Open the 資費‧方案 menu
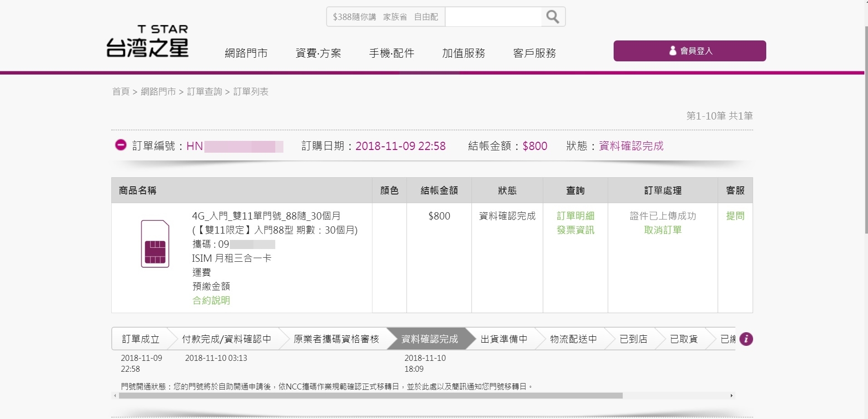This screenshot has height=419, width=868. point(318,53)
